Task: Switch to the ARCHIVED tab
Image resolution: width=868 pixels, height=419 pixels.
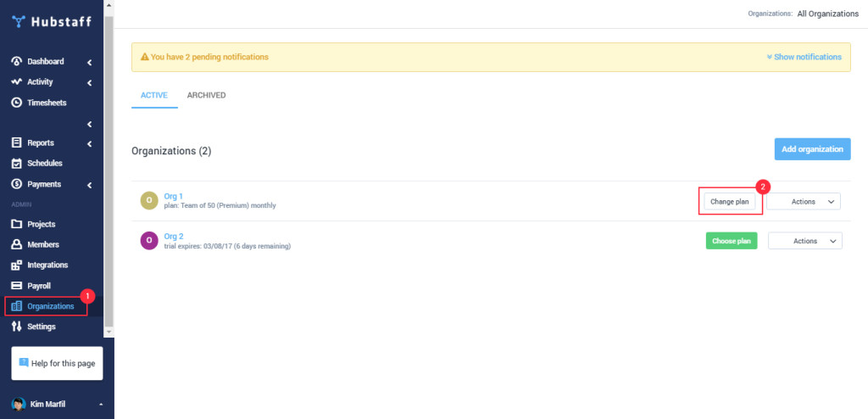Action: (206, 95)
